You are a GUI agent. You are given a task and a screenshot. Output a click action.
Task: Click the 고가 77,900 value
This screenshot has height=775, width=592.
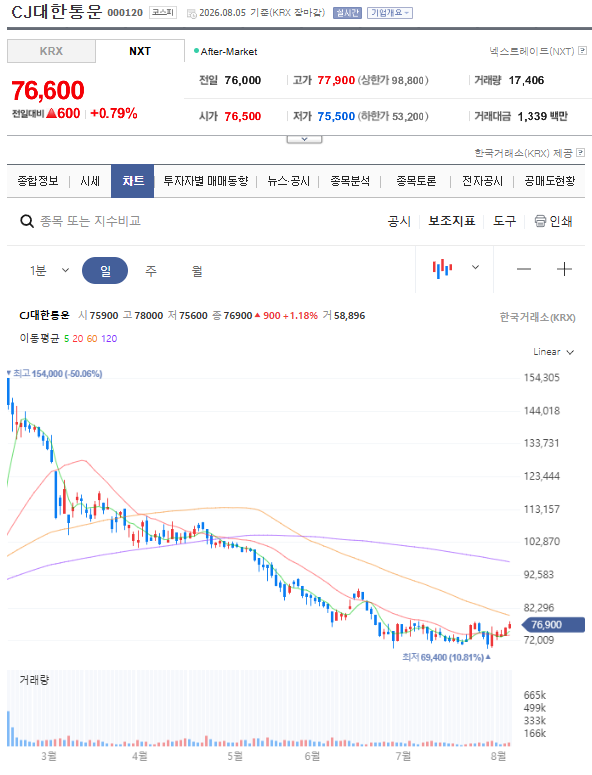[336, 80]
